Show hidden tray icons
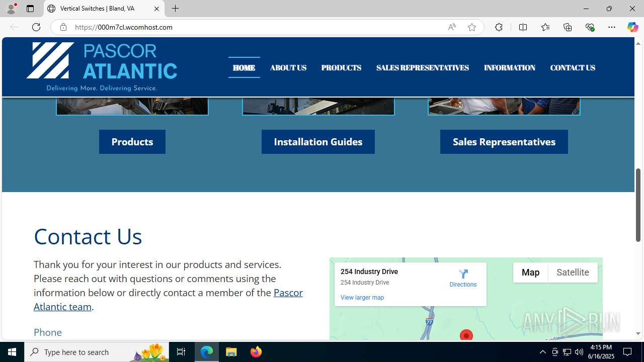 pyautogui.click(x=542, y=352)
